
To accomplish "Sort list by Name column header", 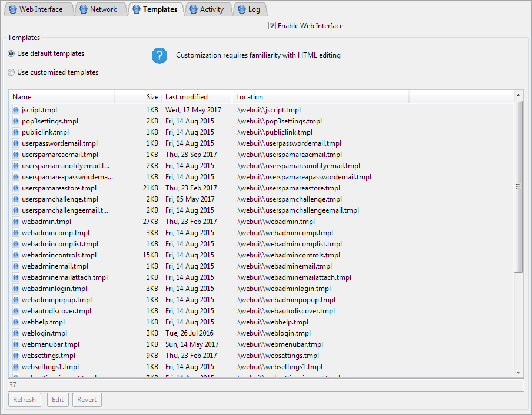I will pyautogui.click(x=59, y=97).
